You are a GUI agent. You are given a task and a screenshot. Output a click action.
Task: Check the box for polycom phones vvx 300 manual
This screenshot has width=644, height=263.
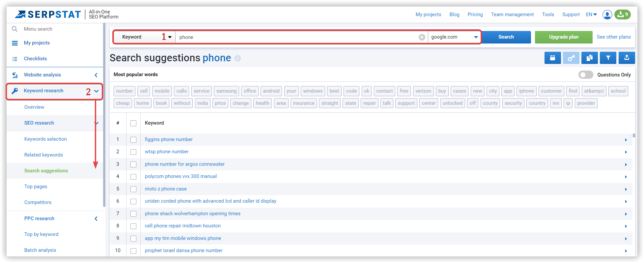point(133,177)
